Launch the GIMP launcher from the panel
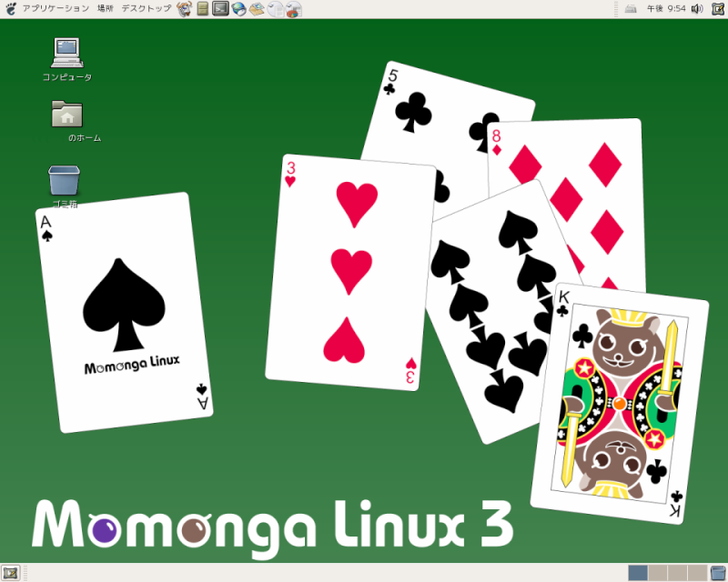728x582 pixels. (184, 9)
